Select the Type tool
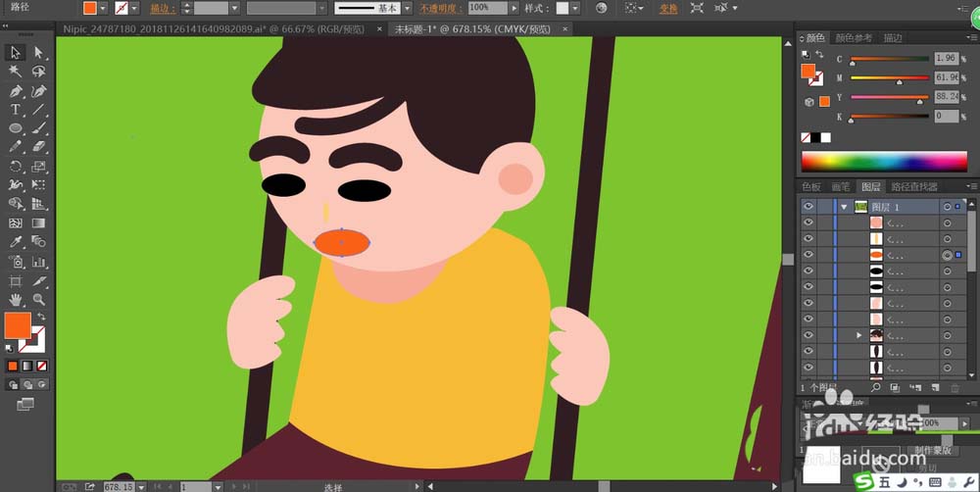Screen dimensions: 980x492 tap(16, 110)
